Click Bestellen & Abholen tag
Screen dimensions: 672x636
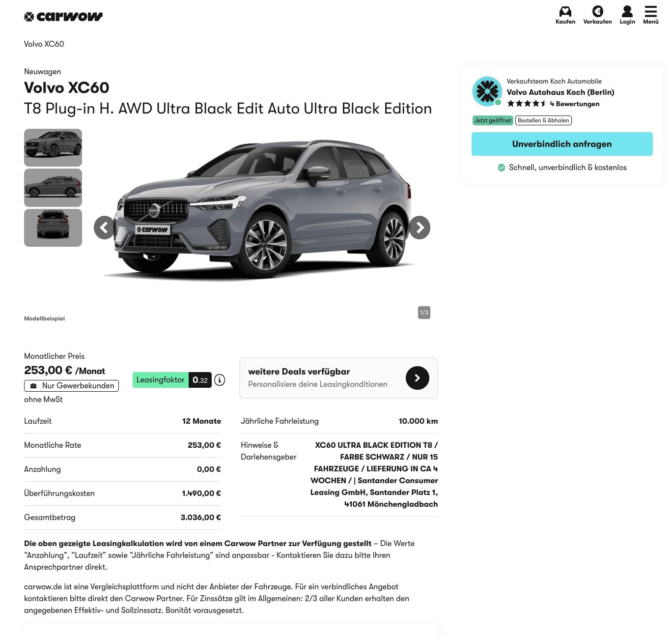543,120
